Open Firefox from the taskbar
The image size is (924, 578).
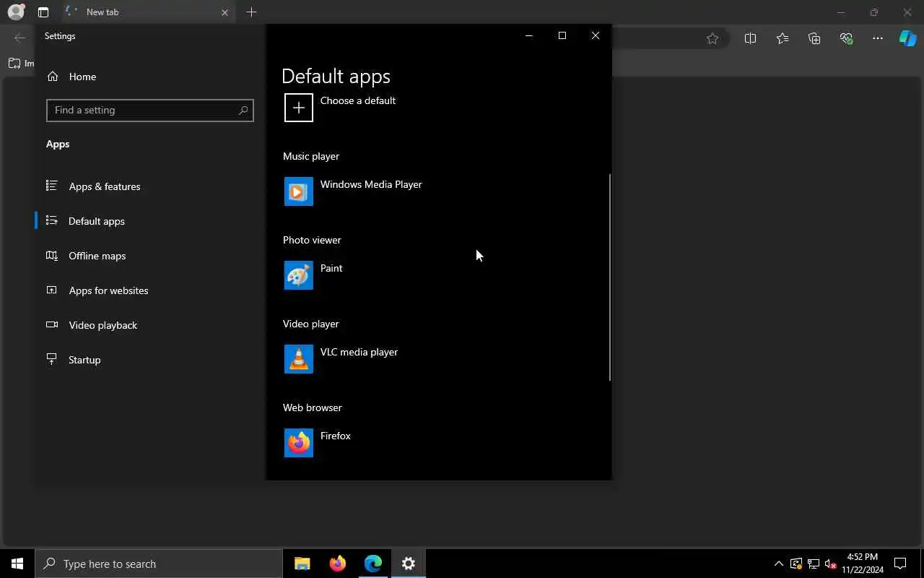click(338, 564)
